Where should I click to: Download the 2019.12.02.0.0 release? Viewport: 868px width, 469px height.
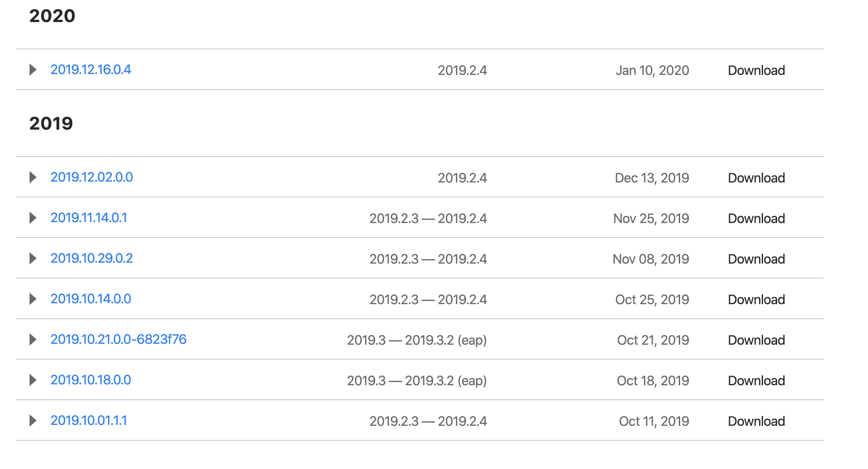pyautogui.click(x=756, y=178)
